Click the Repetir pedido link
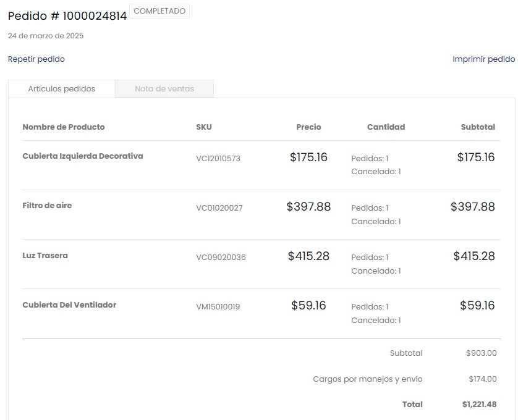The height and width of the screenshot is (420, 518). tap(36, 59)
